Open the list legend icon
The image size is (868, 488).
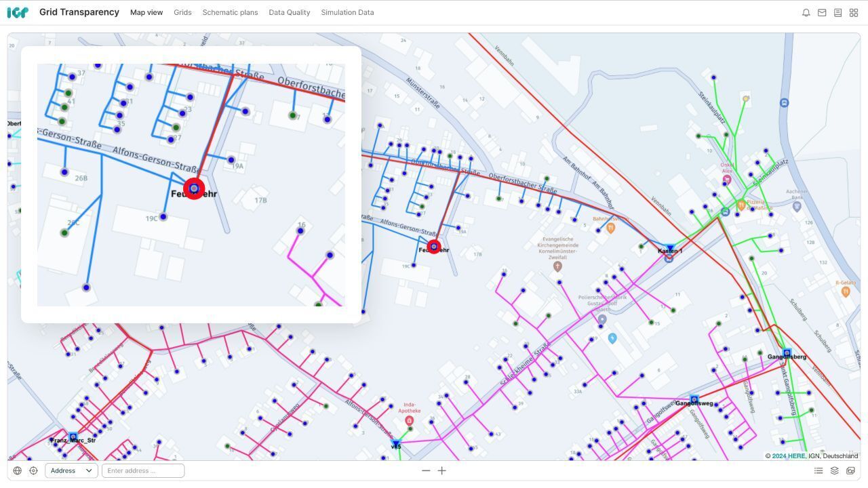tap(818, 470)
